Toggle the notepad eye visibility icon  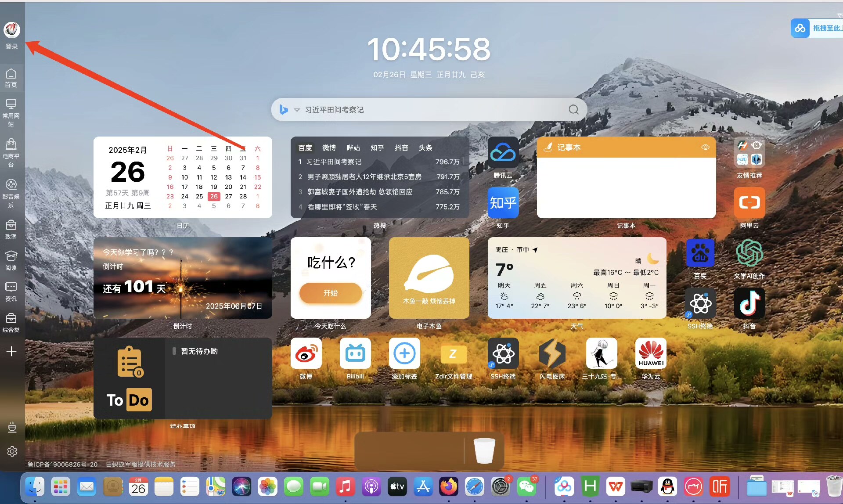click(x=705, y=148)
